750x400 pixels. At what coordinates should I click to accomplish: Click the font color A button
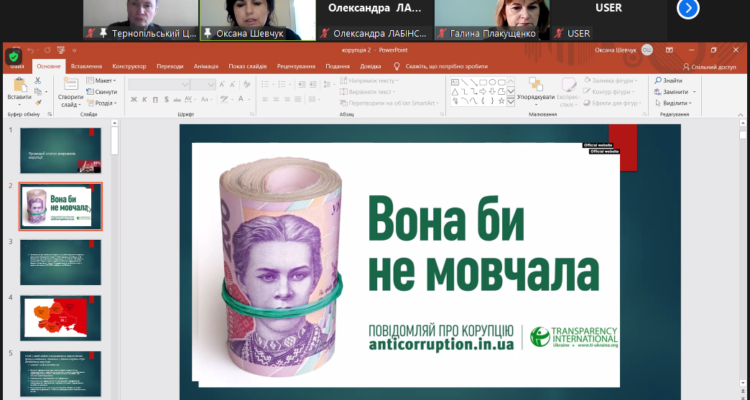tap(241, 100)
